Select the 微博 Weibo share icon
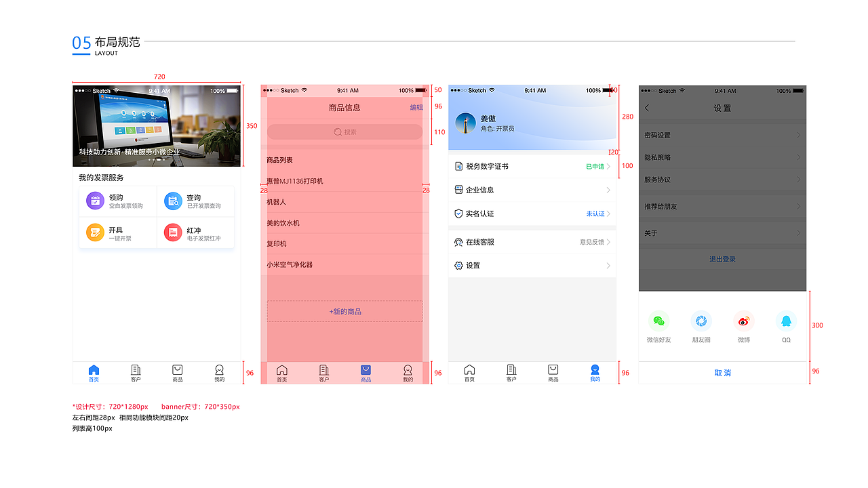Screen dimensions: 868x488 tap(743, 322)
